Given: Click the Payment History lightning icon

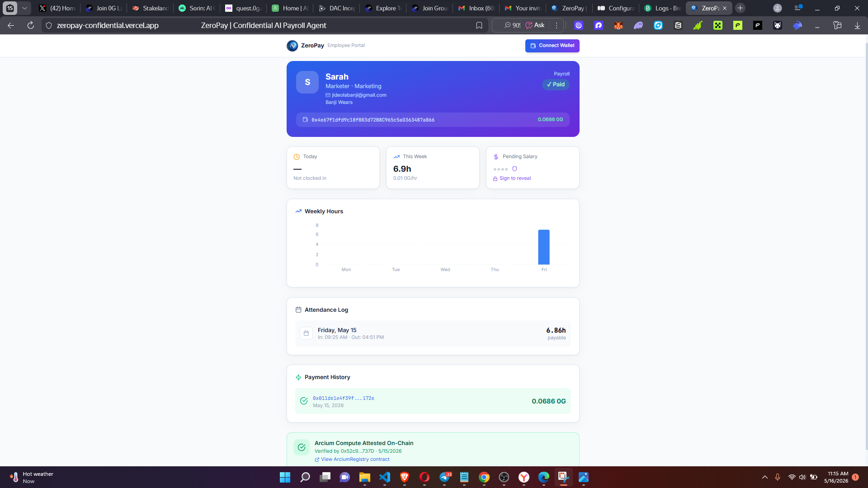Looking at the screenshot, I should click(x=298, y=377).
